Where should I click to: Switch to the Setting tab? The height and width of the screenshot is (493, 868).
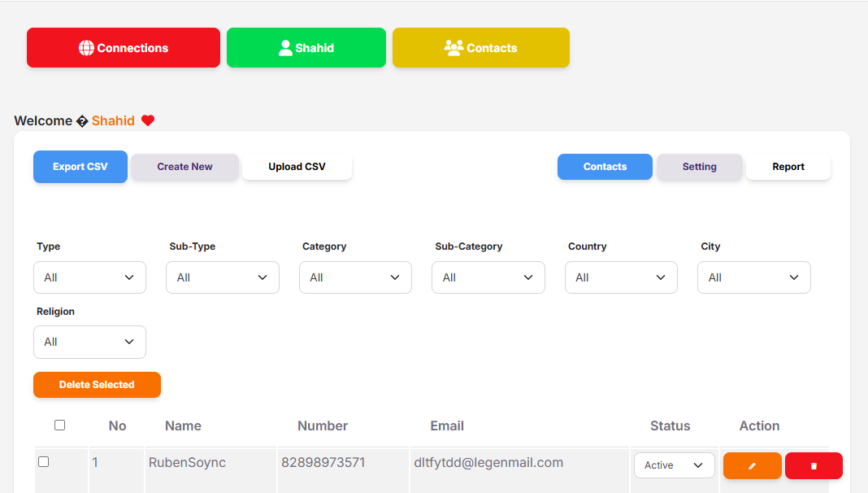700,167
